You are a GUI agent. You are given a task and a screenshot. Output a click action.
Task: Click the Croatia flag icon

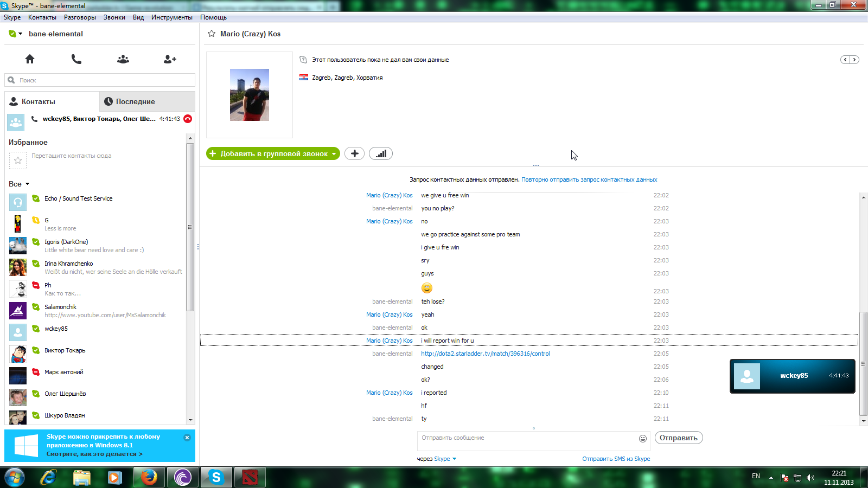click(x=304, y=78)
